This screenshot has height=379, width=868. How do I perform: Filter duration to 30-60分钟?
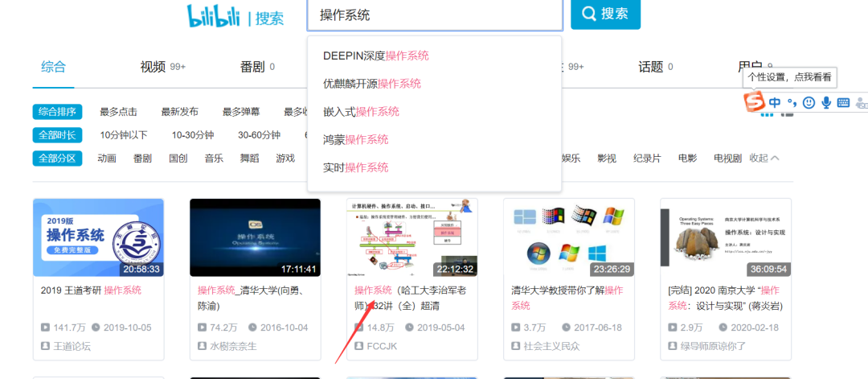pyautogui.click(x=259, y=135)
